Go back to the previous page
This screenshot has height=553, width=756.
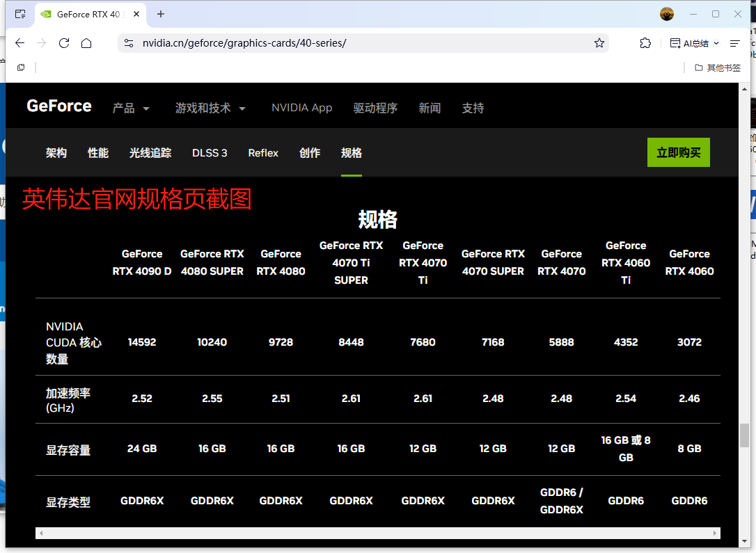tap(19, 43)
